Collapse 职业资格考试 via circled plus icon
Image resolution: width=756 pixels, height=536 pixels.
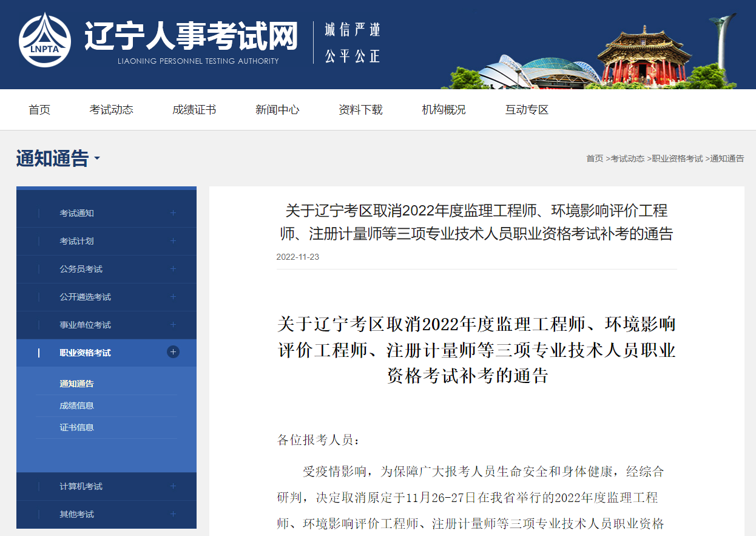[173, 352]
